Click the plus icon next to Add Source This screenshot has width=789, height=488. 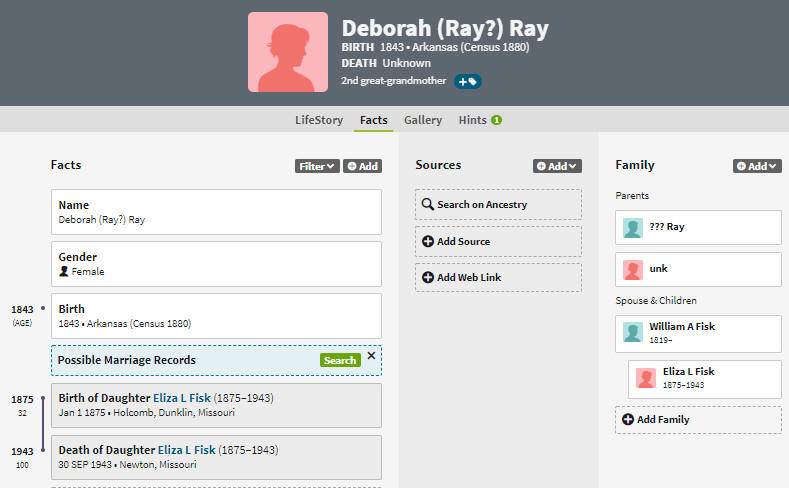(428, 241)
